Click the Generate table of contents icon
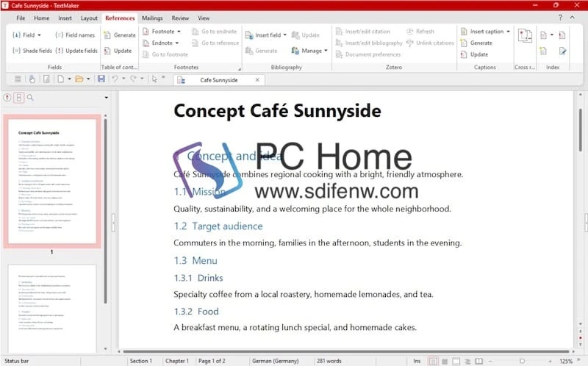Viewport: 588px width, 366px height. 120,35
